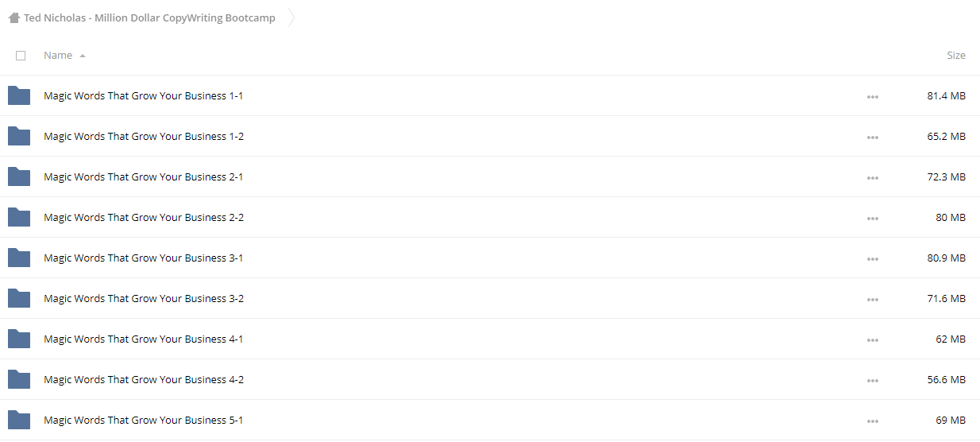Open more options for Business 2-2
The width and height of the screenshot is (980, 442).
(873, 219)
